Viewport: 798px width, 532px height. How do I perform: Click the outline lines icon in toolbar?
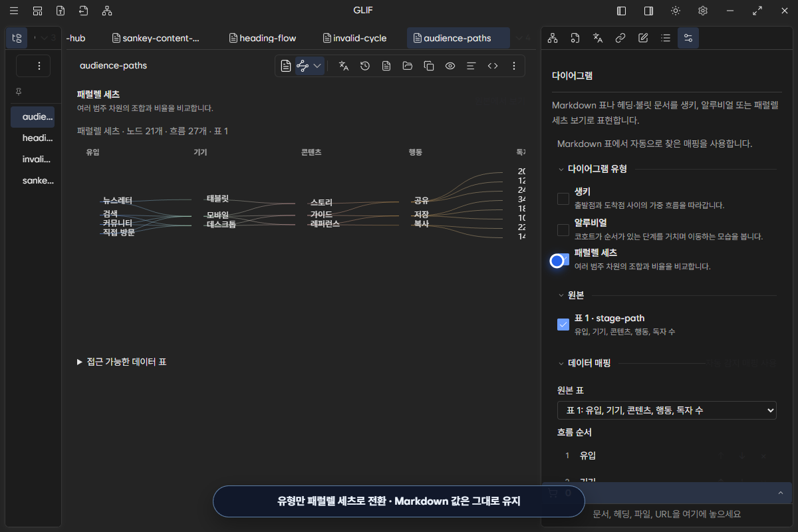point(471,66)
